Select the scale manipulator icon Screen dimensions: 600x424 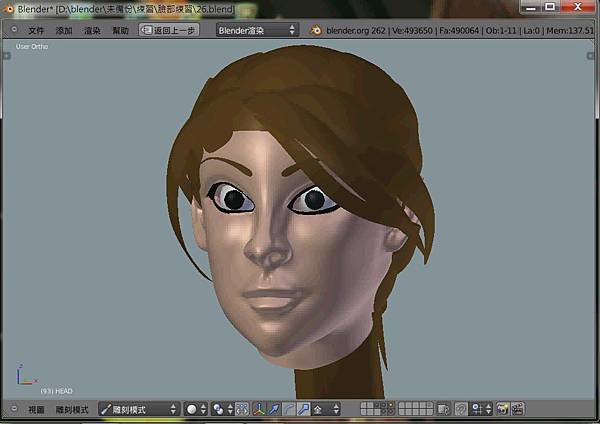coord(303,409)
